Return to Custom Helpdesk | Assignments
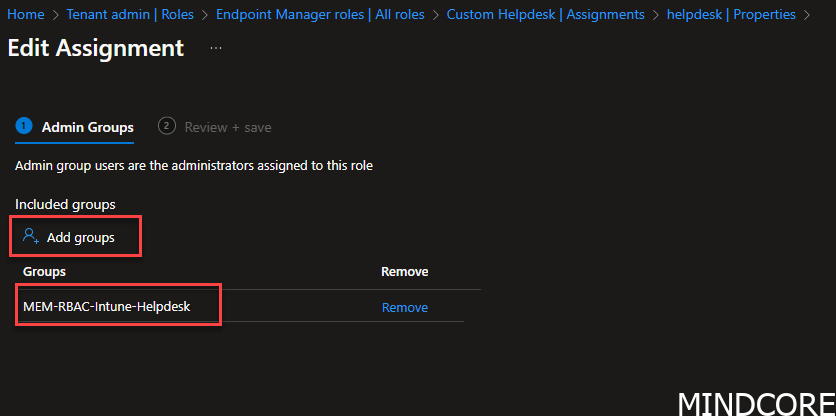This screenshot has height=416, width=836. point(545,14)
